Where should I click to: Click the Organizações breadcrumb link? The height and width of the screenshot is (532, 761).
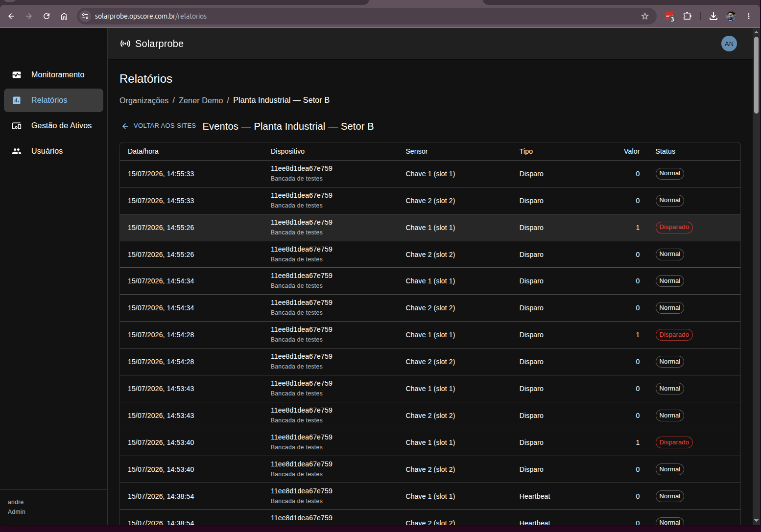click(x=144, y=100)
